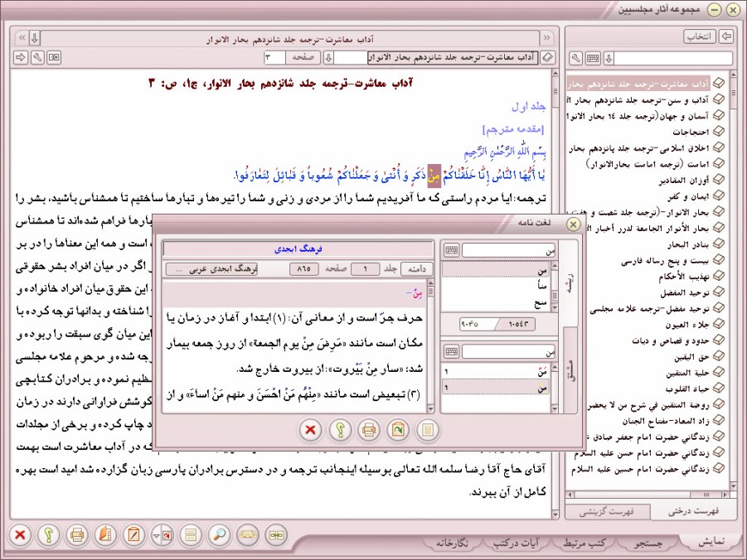Click the stacked two-panel layout icon

[x=191, y=535]
